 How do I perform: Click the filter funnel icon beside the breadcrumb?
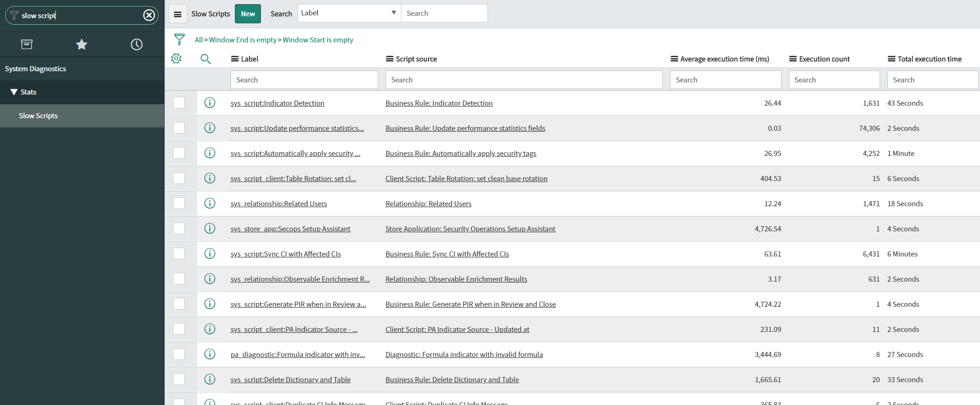(x=179, y=40)
